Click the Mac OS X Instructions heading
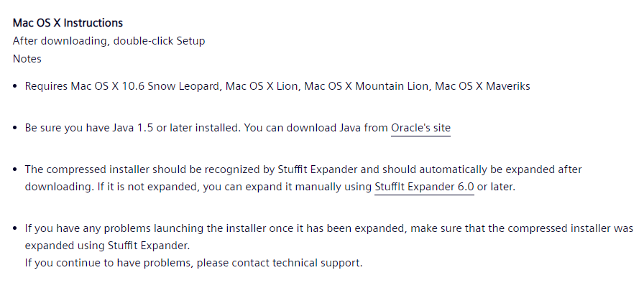This screenshot has width=644, height=293. pos(68,23)
